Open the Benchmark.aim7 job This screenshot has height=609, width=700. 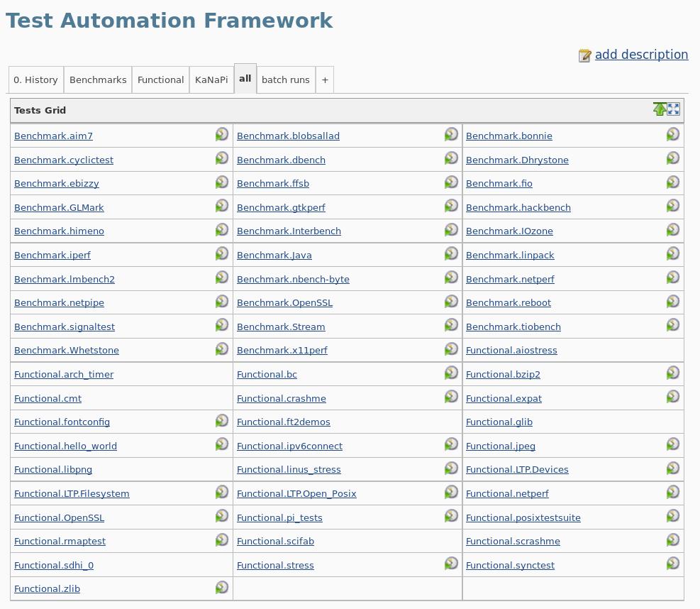(54, 136)
